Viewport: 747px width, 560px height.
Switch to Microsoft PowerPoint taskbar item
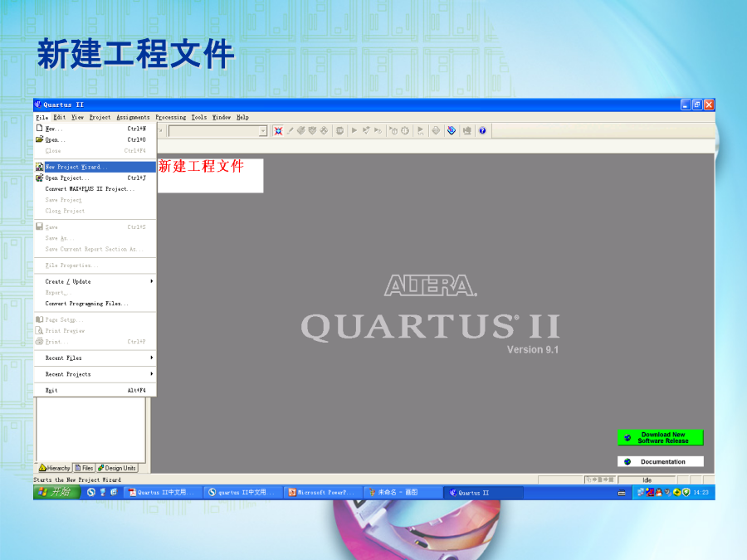click(x=323, y=493)
